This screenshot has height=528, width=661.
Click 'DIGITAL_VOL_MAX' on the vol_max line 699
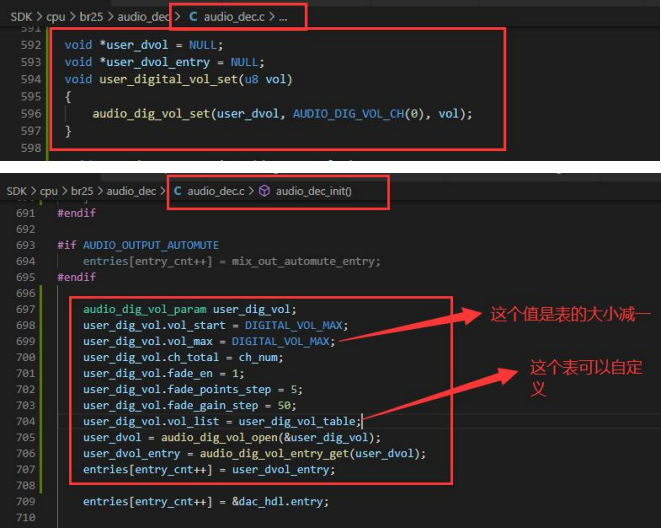[280, 341]
